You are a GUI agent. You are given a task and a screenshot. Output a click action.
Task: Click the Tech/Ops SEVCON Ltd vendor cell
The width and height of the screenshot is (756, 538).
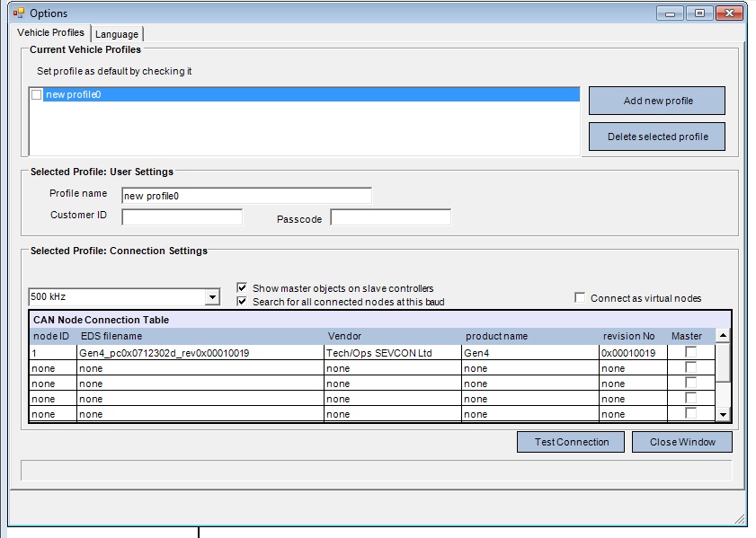click(x=393, y=353)
